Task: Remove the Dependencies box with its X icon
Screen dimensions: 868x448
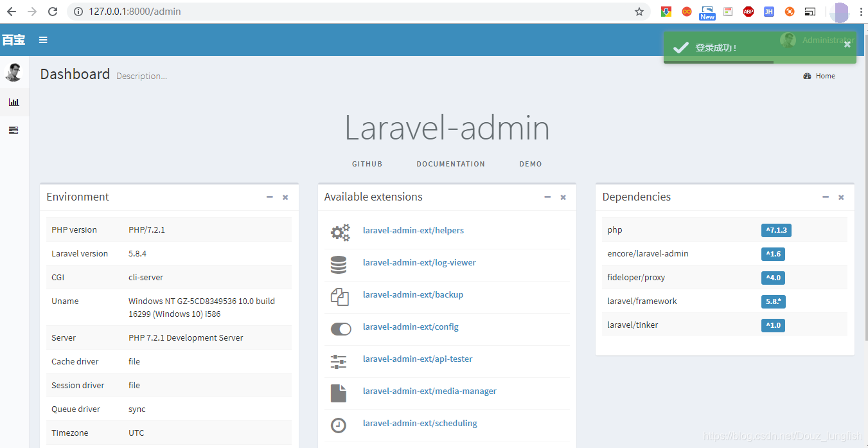Action: click(x=841, y=197)
